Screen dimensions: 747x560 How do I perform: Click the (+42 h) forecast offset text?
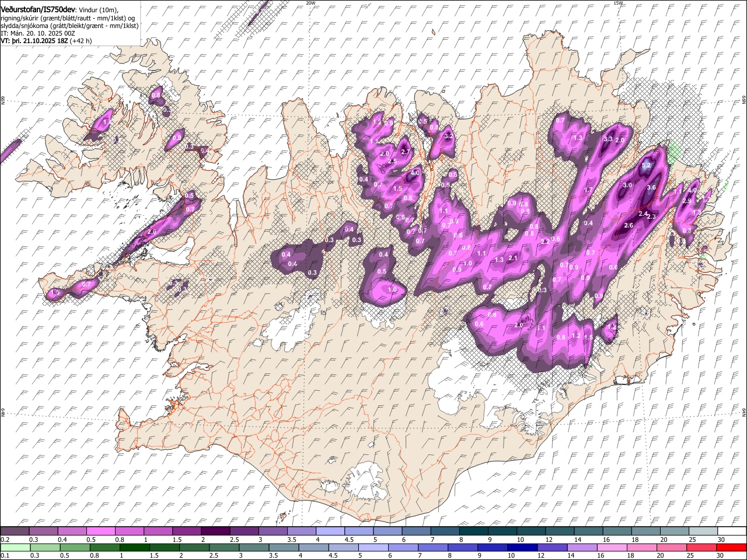coord(81,41)
